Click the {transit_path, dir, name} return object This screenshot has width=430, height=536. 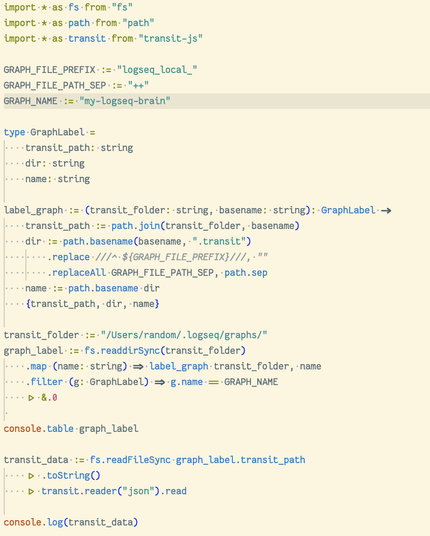tap(92, 304)
